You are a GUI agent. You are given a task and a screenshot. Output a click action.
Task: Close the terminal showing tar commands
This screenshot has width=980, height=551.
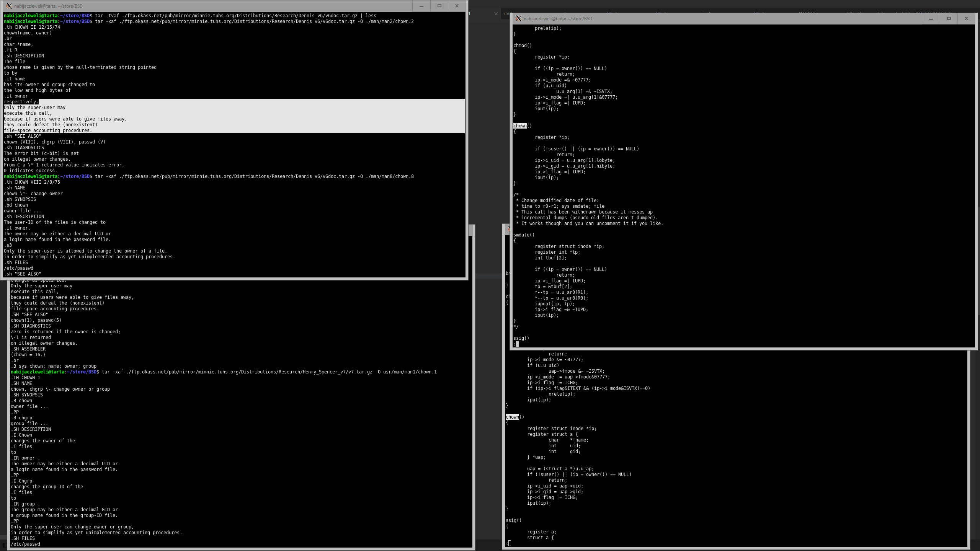coord(457,6)
